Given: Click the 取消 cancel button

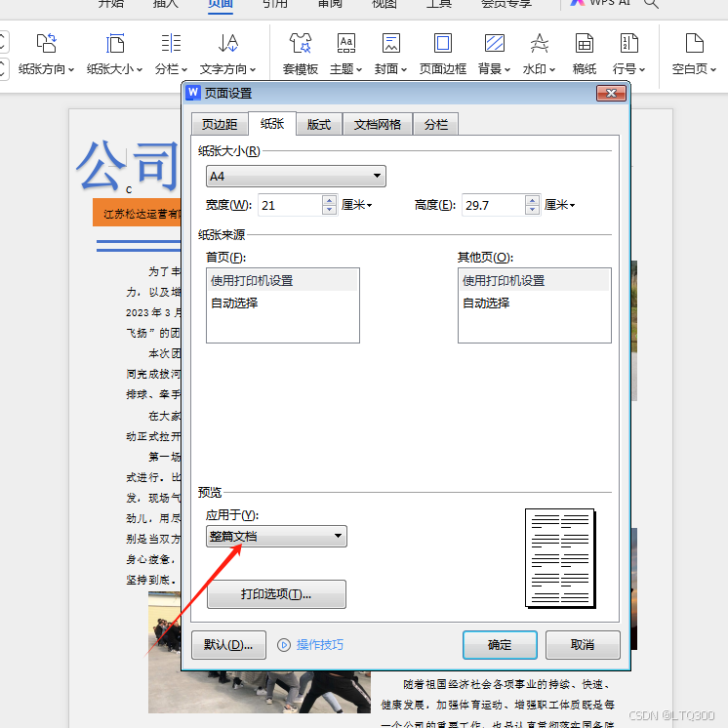Looking at the screenshot, I should (583, 645).
